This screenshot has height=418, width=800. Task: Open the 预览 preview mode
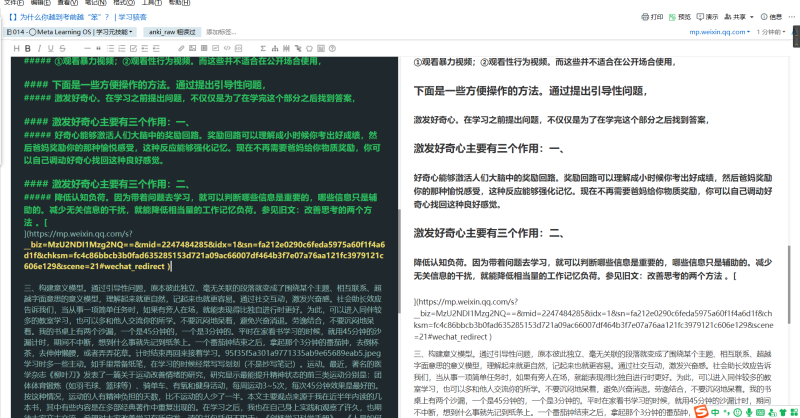[x=680, y=17]
